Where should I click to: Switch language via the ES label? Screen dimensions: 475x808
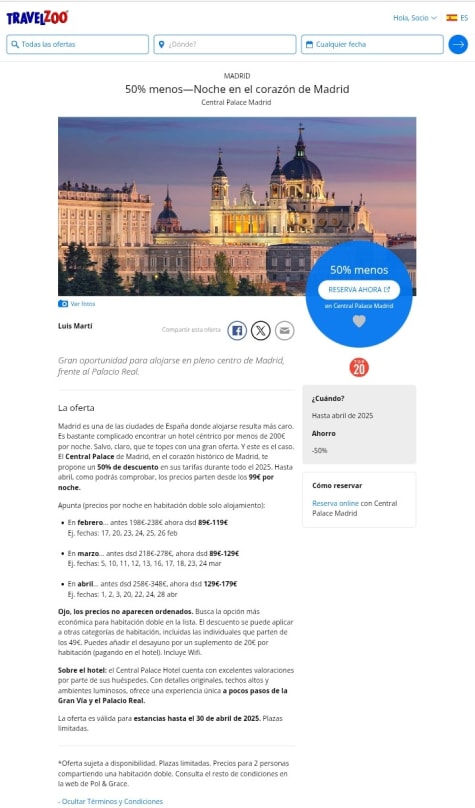pos(464,18)
